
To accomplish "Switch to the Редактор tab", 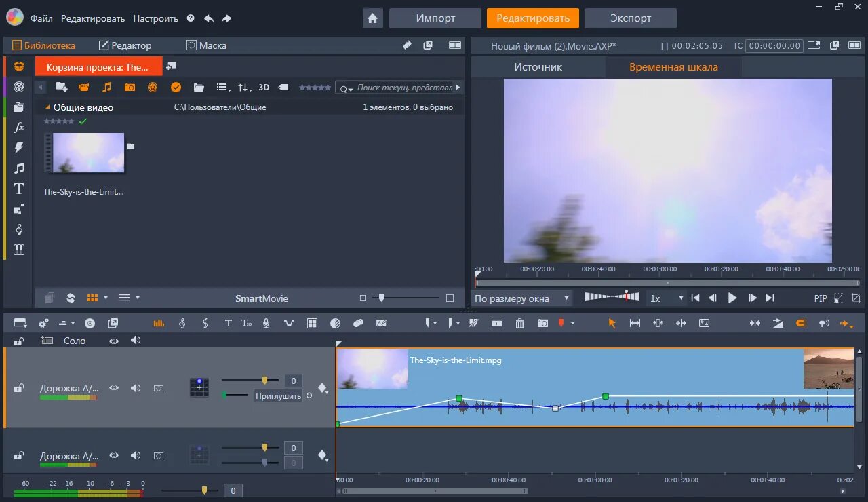I will pyautogui.click(x=125, y=45).
